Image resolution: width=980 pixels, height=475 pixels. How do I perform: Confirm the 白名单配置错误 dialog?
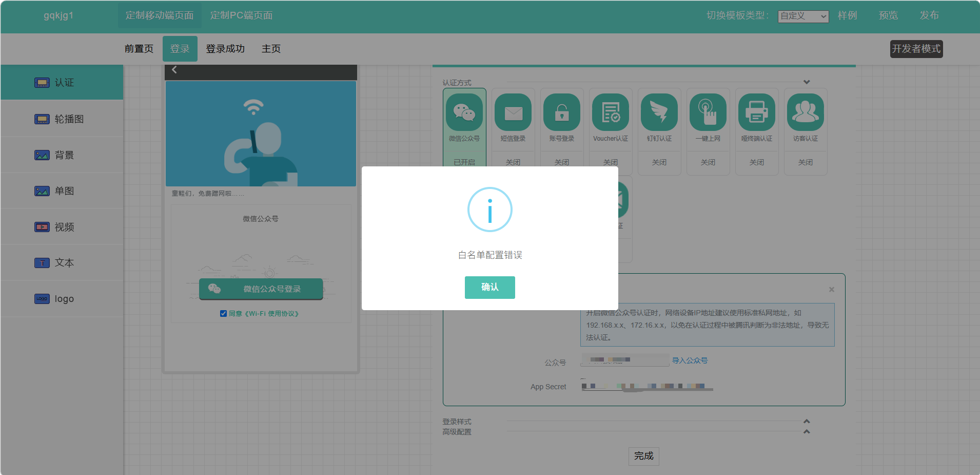[x=490, y=288]
